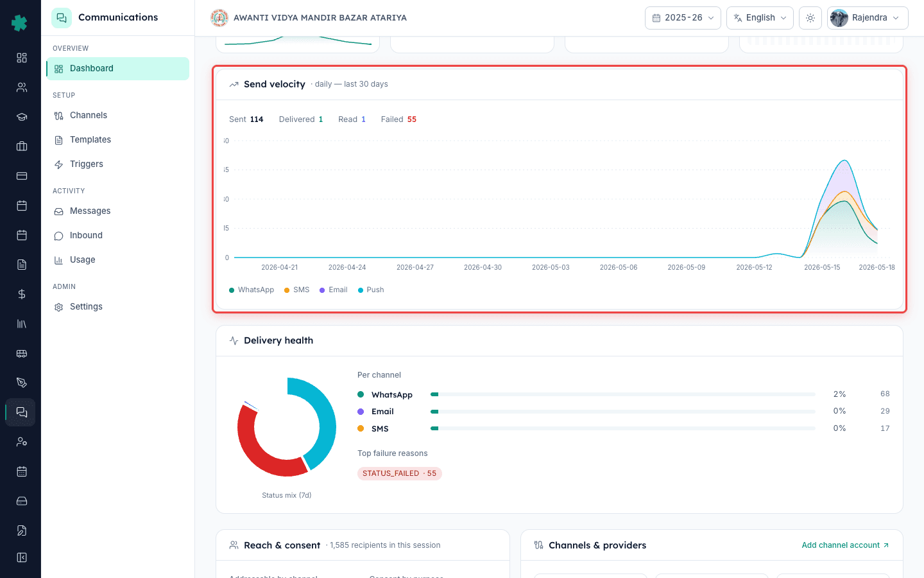Viewport: 924px width, 578px height.
Task: Click the school name AWANTI VIDYA MANDIR text
Action: (320, 18)
